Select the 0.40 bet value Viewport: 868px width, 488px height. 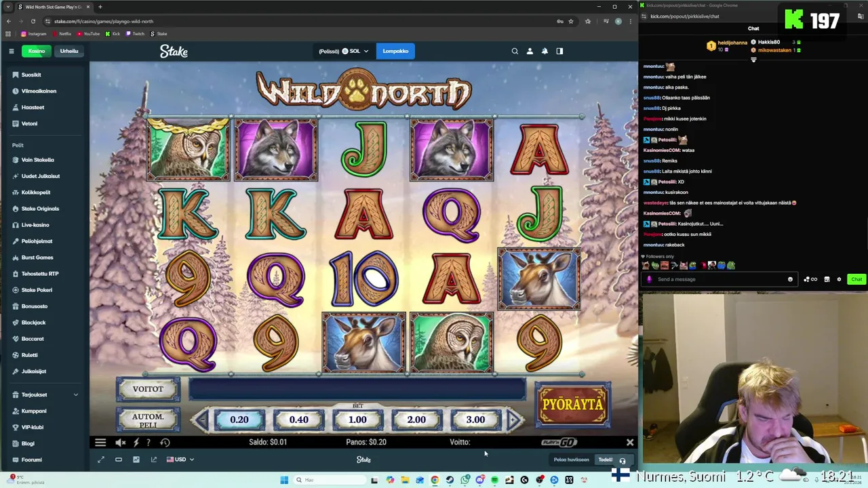click(x=298, y=420)
